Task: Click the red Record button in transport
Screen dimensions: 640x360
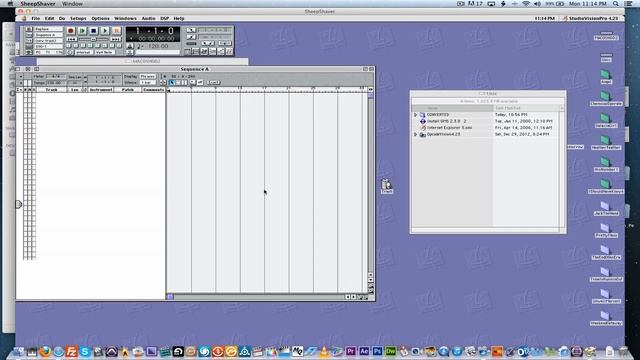Action: pos(71,31)
